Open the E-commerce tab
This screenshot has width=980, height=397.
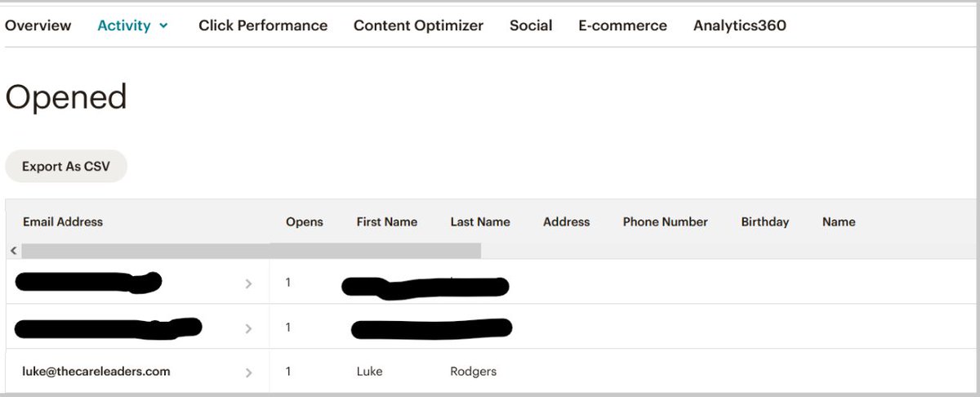(x=622, y=25)
